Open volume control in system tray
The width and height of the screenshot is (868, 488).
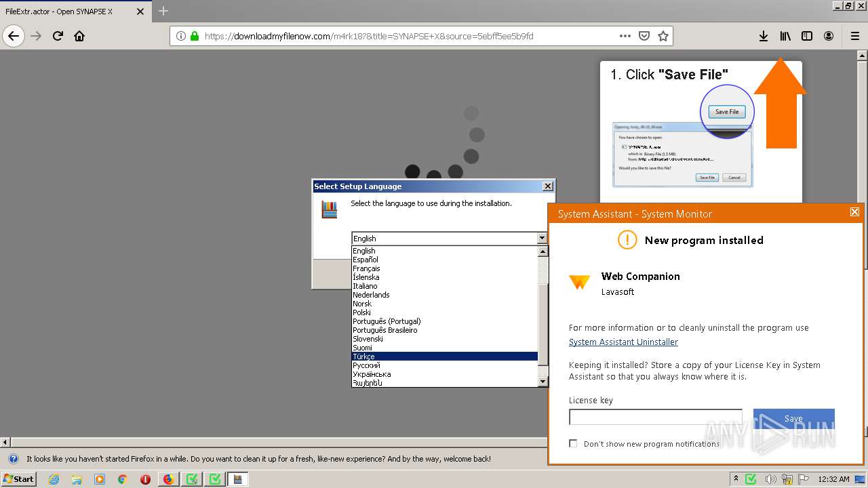click(771, 479)
